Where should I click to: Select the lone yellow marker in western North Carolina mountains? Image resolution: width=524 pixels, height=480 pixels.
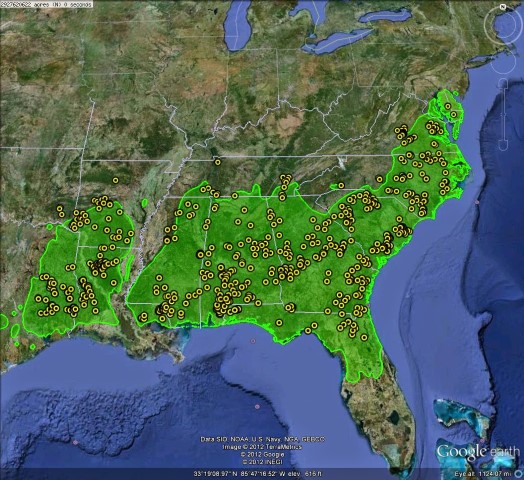pos(341,185)
